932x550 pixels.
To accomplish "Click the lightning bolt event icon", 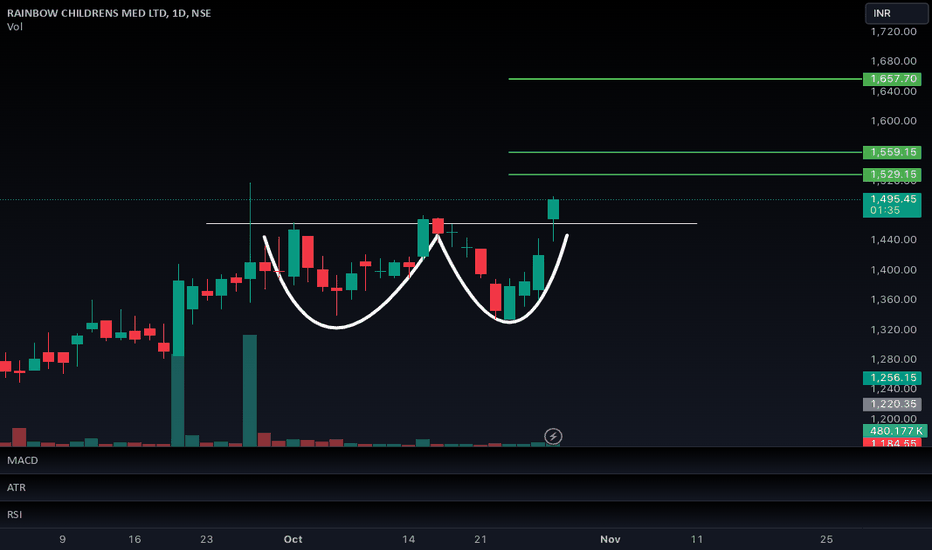I will coord(553,436).
